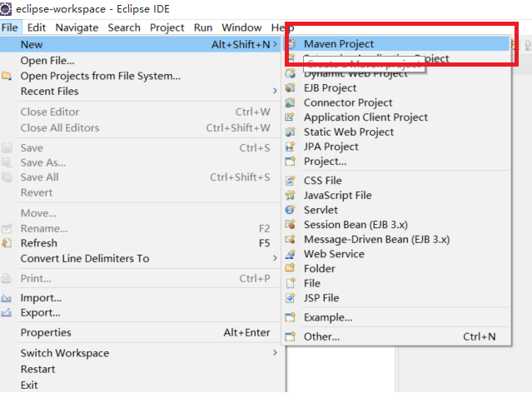Open the Edit menu

tap(37, 27)
